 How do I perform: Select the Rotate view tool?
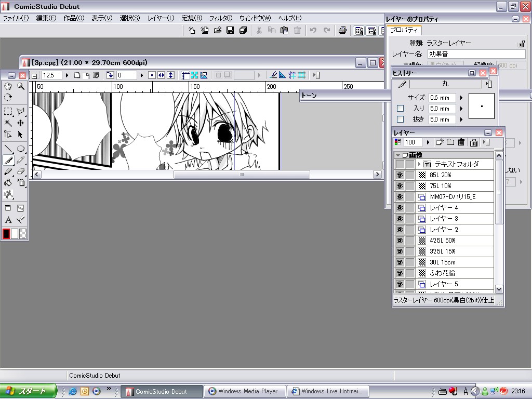point(8,98)
